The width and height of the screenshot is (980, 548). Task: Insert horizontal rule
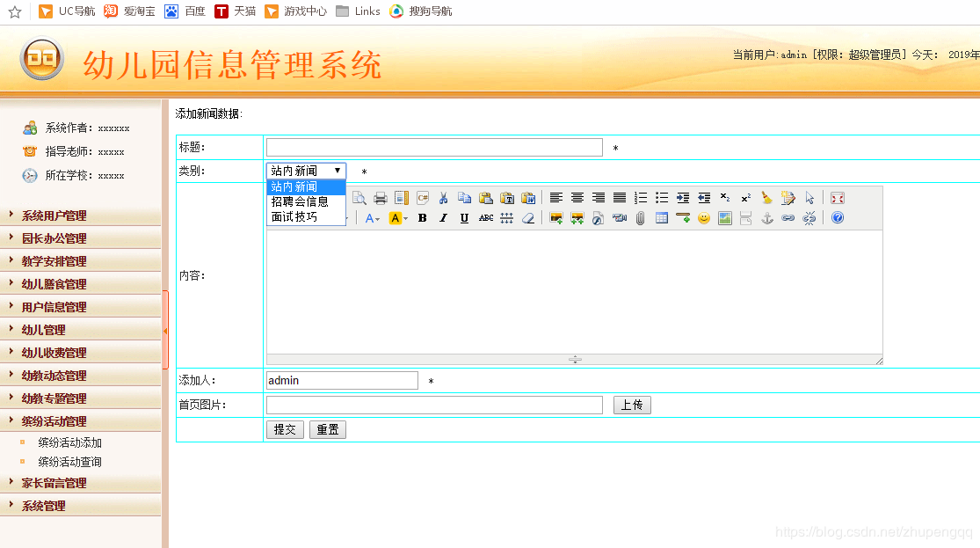click(683, 217)
